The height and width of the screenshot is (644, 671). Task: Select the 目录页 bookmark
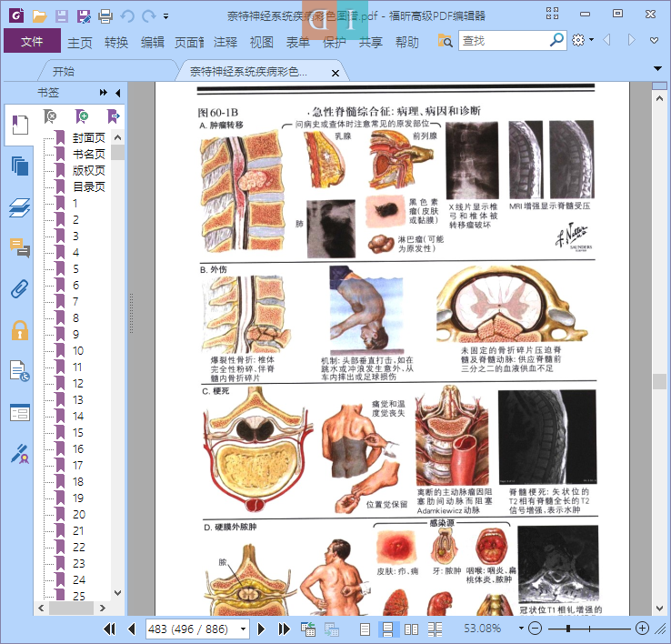click(x=88, y=186)
